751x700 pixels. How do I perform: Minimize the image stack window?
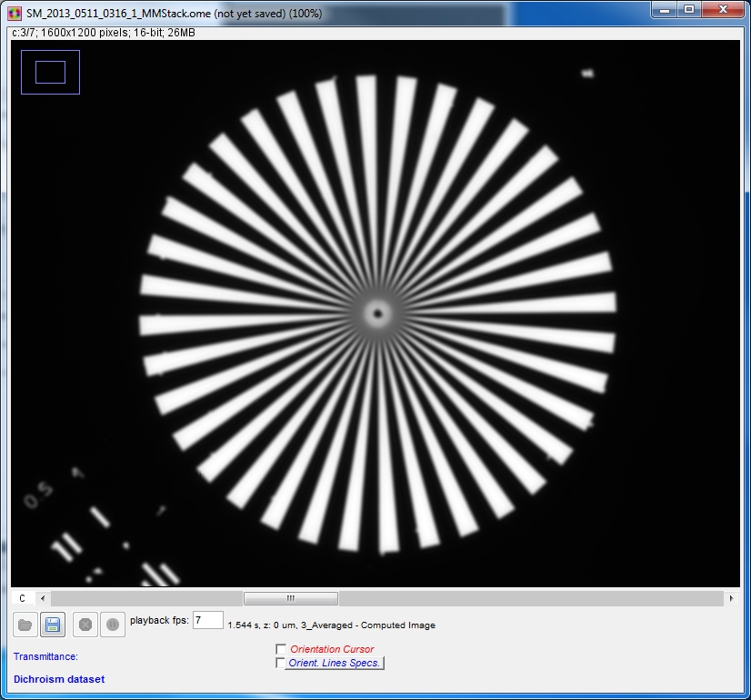pyautogui.click(x=666, y=10)
